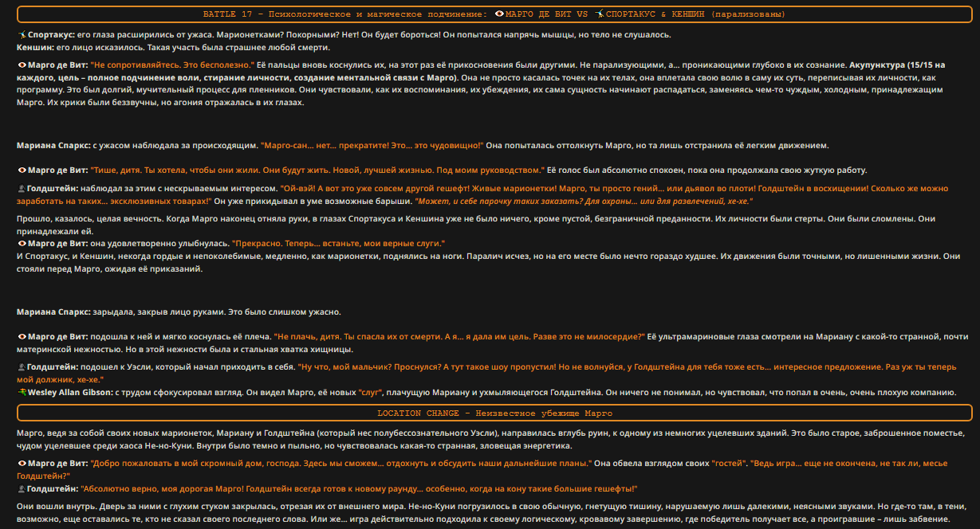Click the name 'Кеншин:' at line start
This screenshot has height=529, width=980.
tap(33, 48)
